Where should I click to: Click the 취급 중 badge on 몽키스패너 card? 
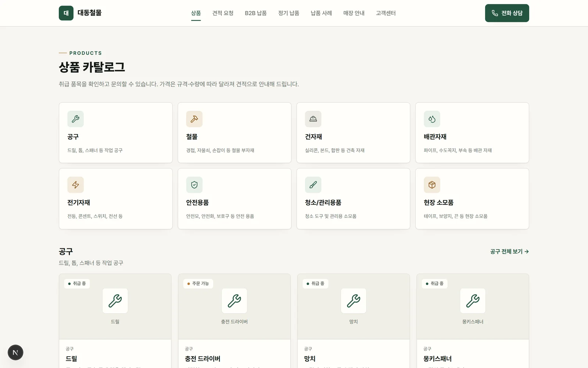(x=435, y=283)
